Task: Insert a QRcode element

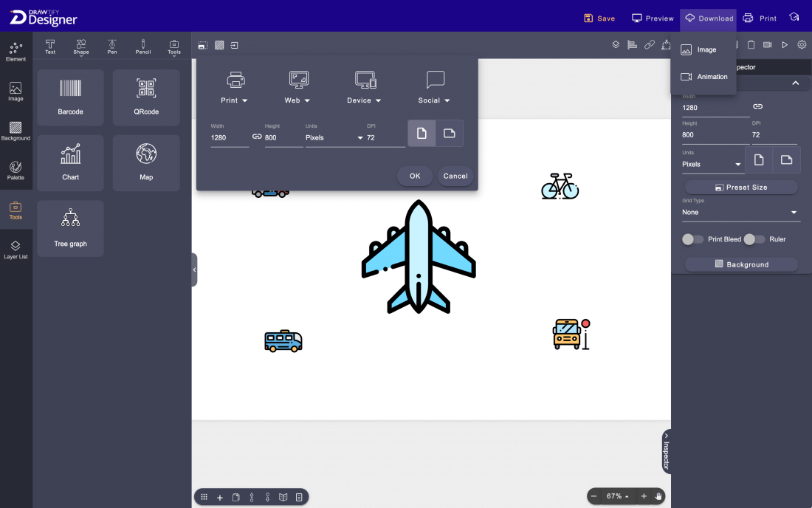Action: pos(146,97)
